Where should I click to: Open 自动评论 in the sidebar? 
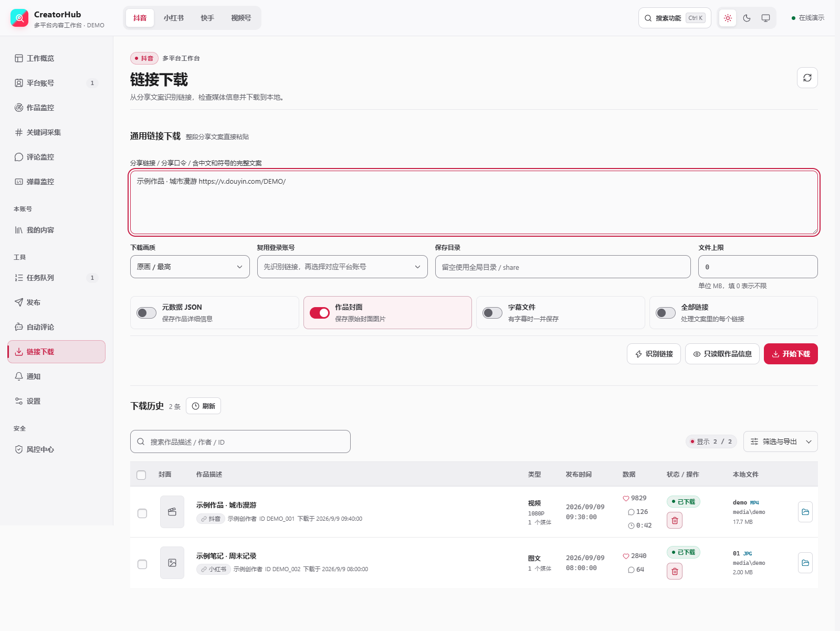pos(56,327)
